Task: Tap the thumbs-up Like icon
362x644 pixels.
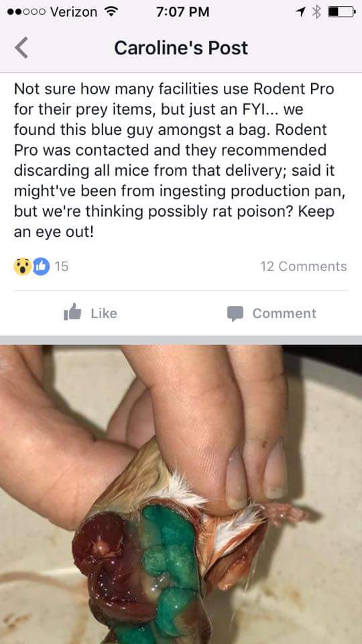Action: (72, 312)
